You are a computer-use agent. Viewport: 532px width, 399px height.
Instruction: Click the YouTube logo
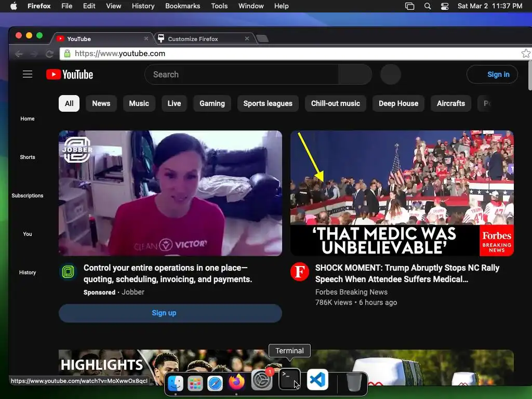click(70, 74)
